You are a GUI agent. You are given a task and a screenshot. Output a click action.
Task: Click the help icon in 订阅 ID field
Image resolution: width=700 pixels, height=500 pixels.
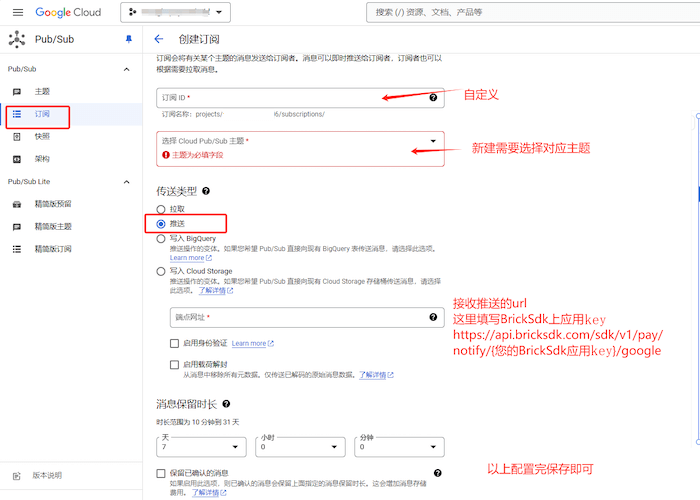pyautogui.click(x=433, y=98)
